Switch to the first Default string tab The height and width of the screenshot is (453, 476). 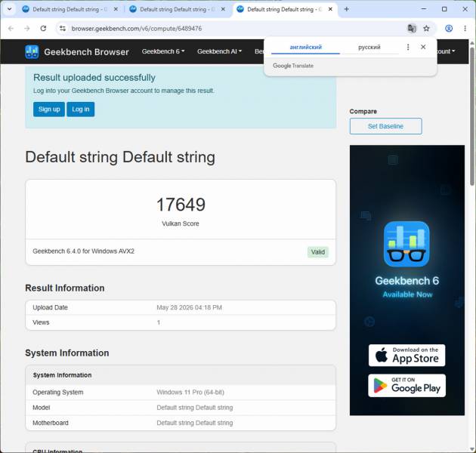pyautogui.click(x=70, y=9)
